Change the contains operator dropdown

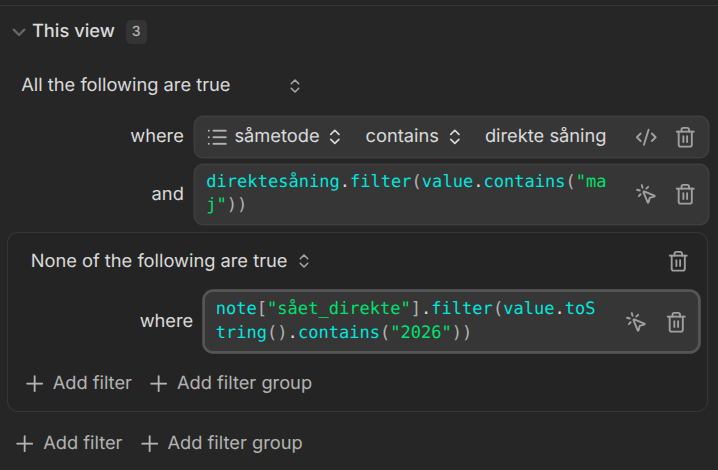[x=413, y=137]
